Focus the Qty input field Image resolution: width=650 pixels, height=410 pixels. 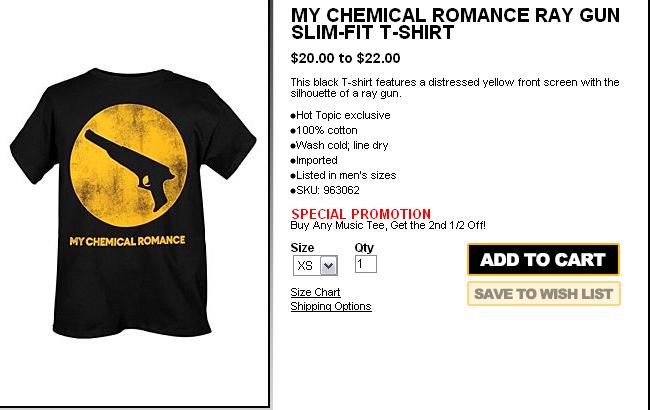pos(366,264)
